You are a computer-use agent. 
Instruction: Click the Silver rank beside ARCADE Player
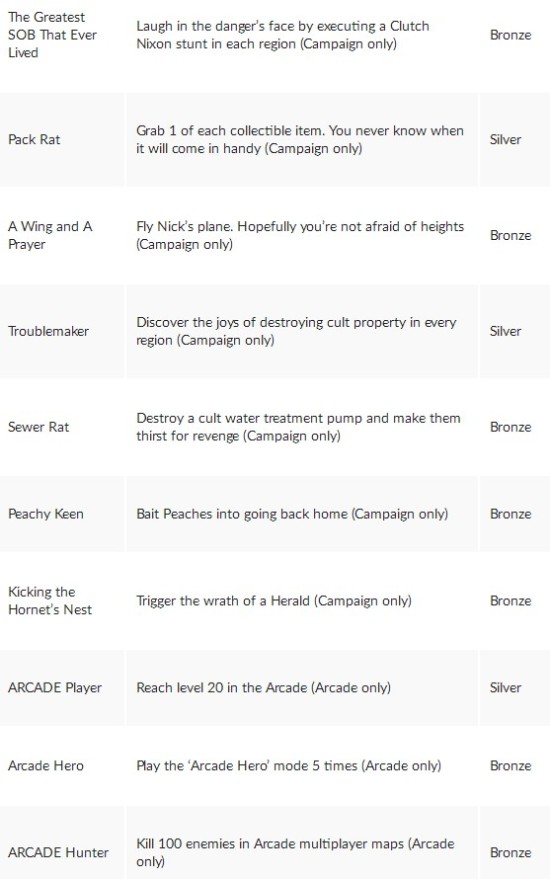tap(505, 688)
